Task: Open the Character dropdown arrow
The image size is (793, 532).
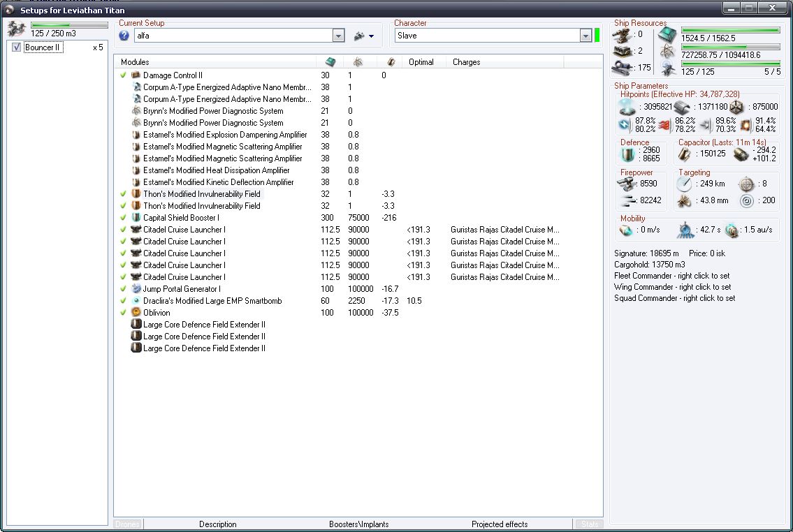Action: 585,36
